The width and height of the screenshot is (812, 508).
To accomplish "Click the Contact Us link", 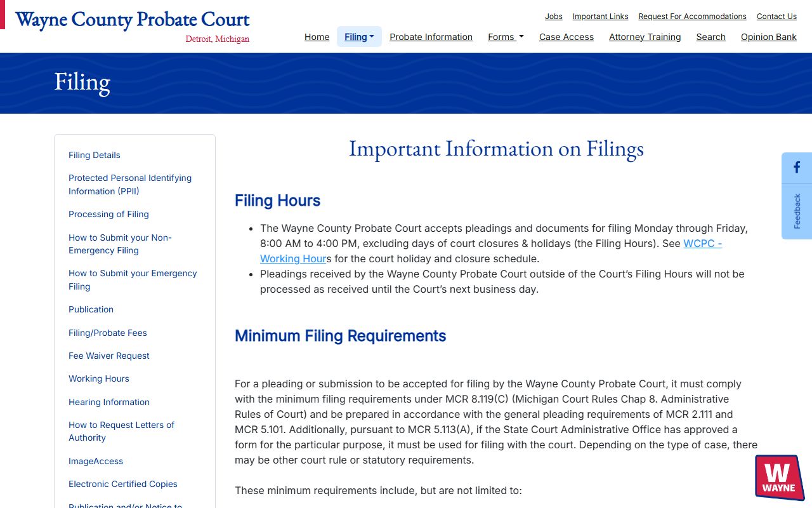I will tap(776, 17).
